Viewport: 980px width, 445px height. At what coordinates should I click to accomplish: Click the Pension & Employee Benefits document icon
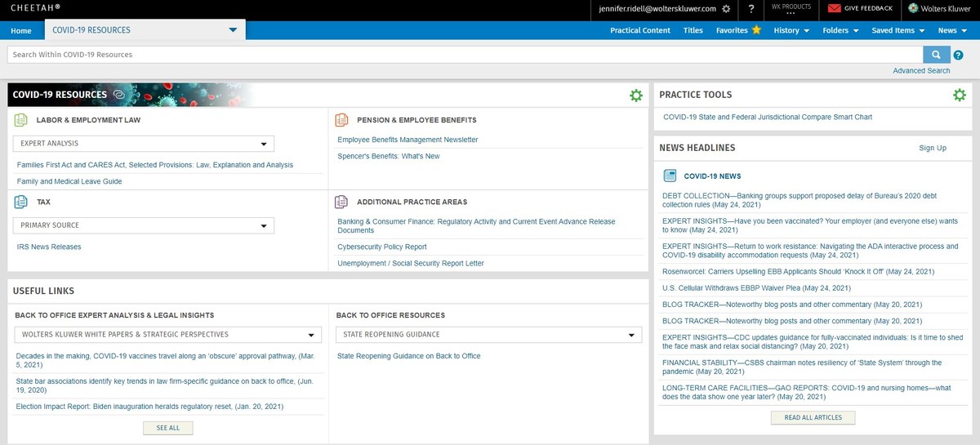click(342, 120)
